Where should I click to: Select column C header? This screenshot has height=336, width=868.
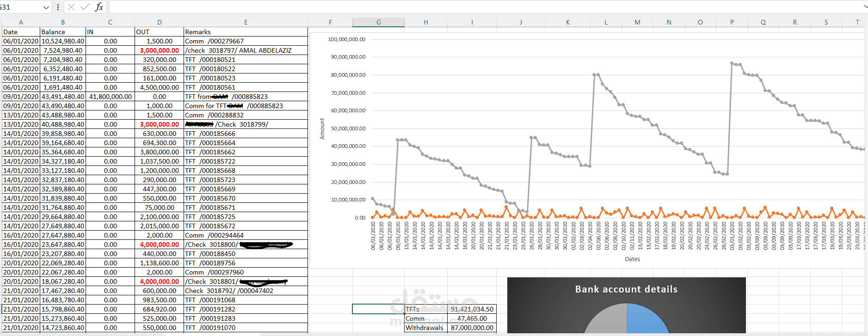[x=110, y=22]
